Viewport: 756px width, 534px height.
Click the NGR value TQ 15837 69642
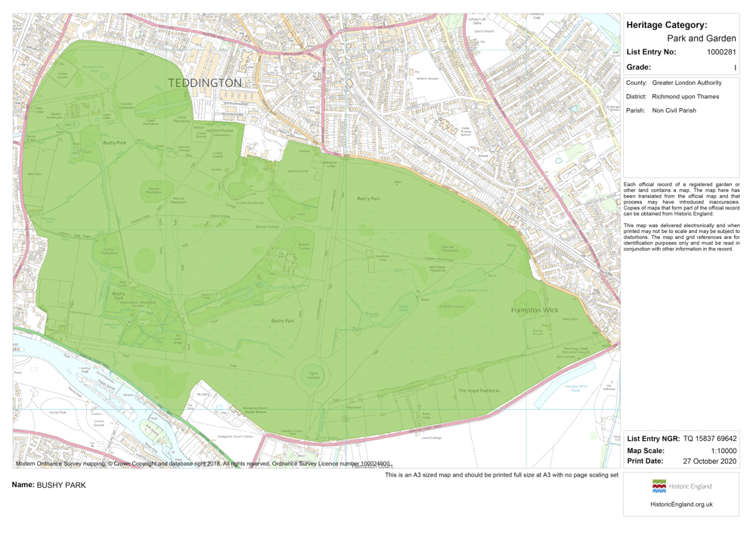(x=709, y=439)
